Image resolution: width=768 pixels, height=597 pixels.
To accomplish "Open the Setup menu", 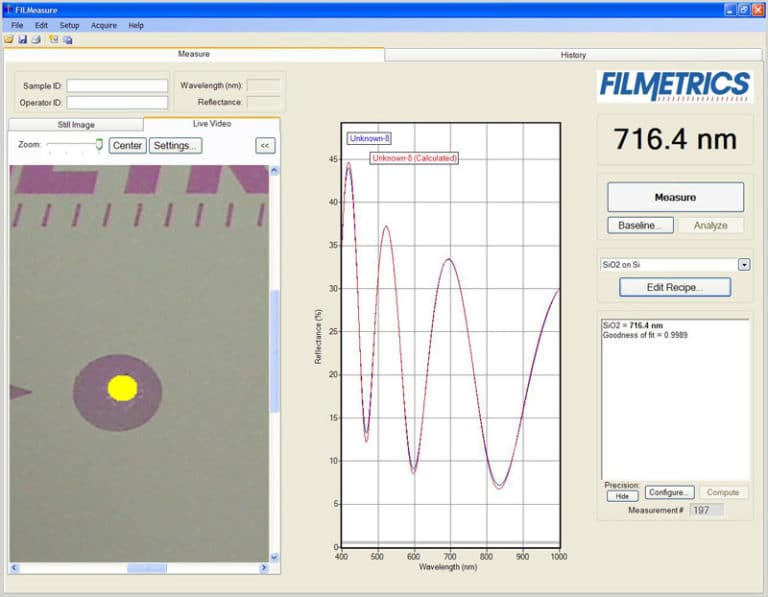I will (x=69, y=25).
